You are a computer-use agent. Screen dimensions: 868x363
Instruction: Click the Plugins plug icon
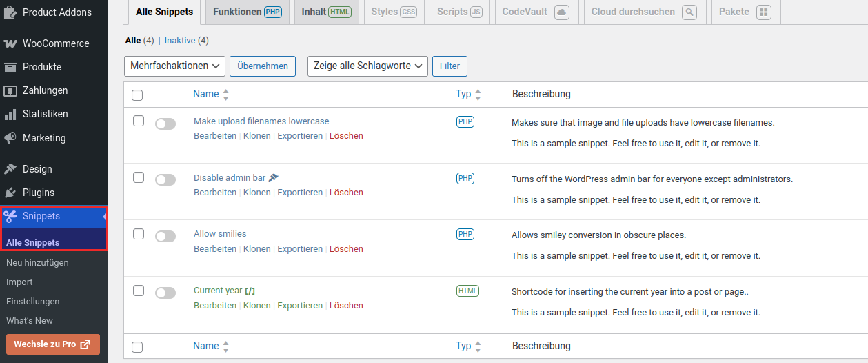[x=10, y=193]
